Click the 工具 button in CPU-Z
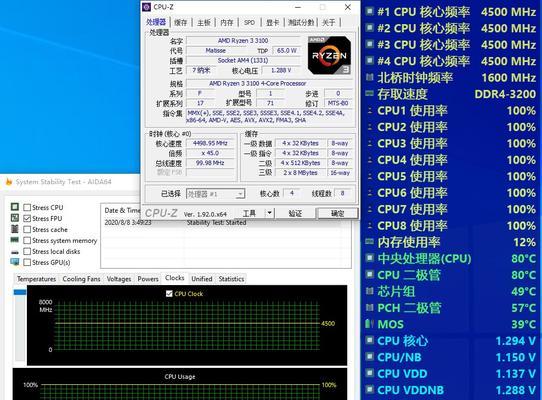The image size is (542, 400). 249,213
